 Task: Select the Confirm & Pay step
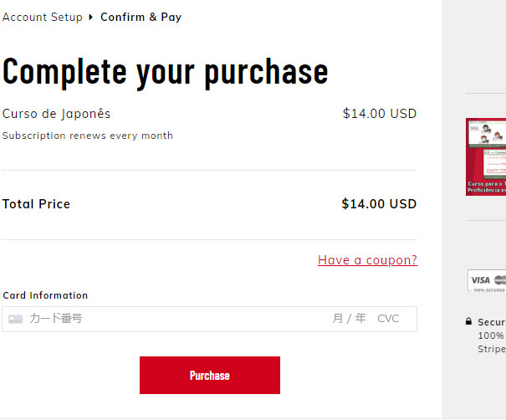click(141, 17)
